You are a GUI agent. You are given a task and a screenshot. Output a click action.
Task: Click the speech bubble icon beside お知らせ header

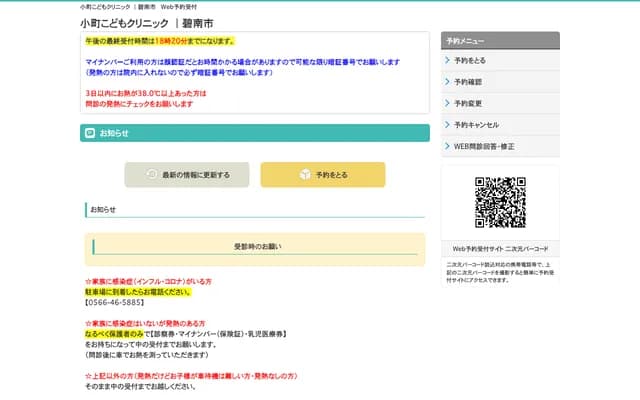click(x=91, y=133)
